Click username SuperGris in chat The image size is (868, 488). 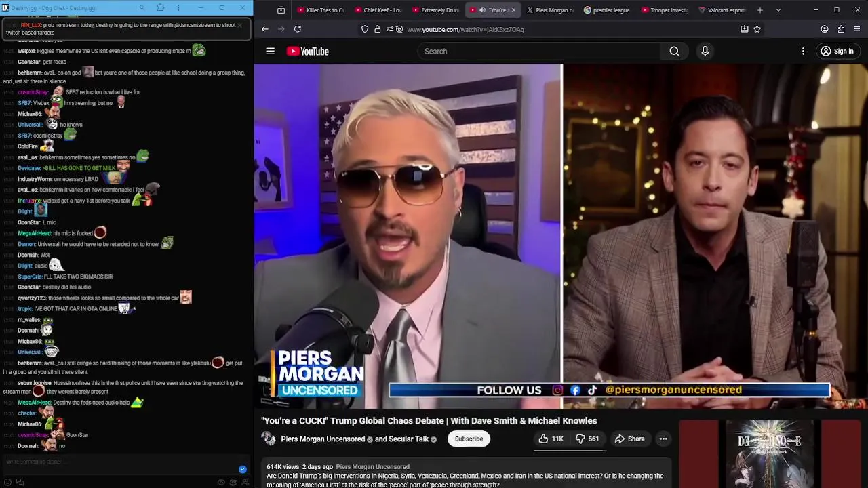coord(30,277)
